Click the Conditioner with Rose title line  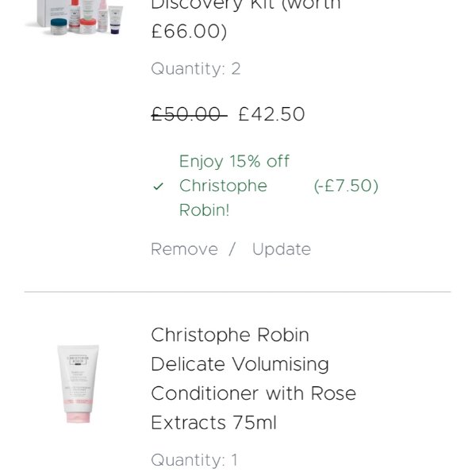click(x=253, y=393)
